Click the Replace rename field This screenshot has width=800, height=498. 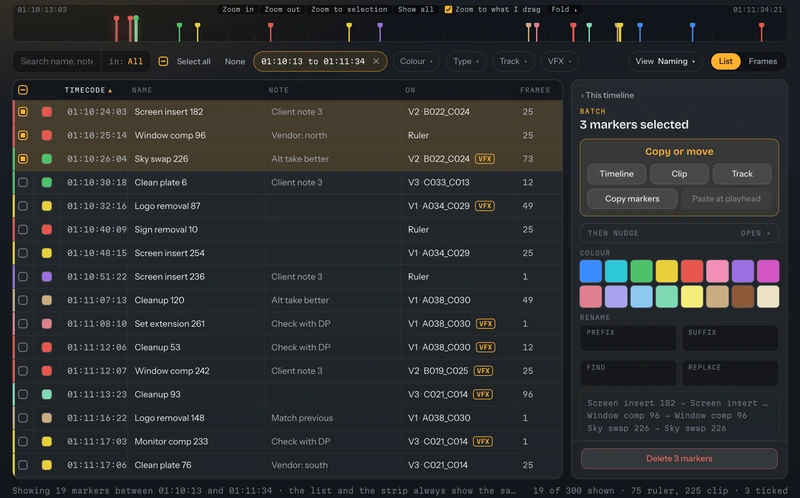coord(730,373)
